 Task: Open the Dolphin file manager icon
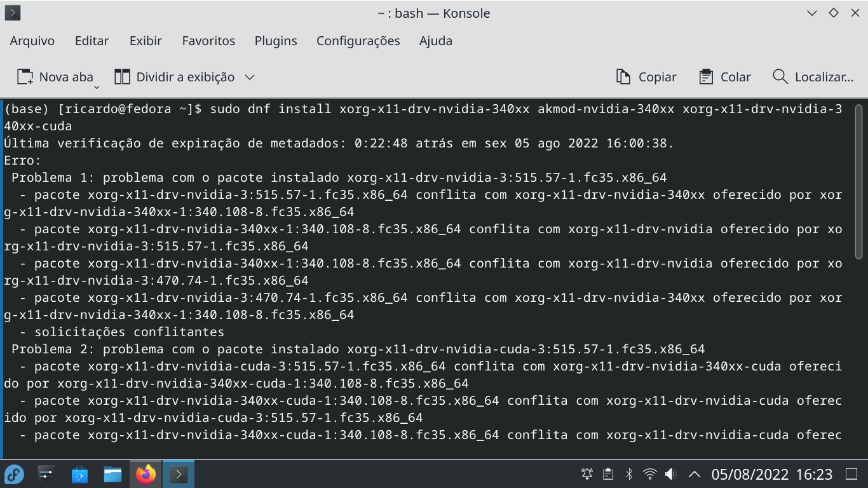point(112,474)
